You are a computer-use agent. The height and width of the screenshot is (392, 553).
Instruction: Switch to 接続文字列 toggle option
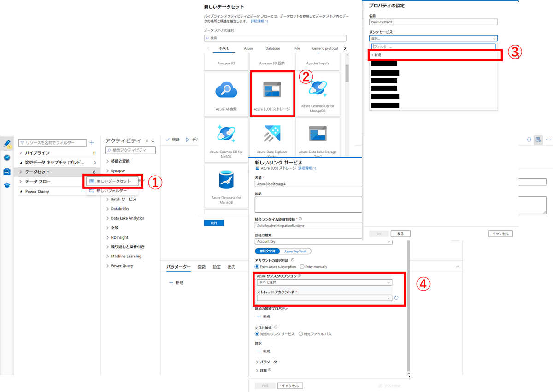267,251
